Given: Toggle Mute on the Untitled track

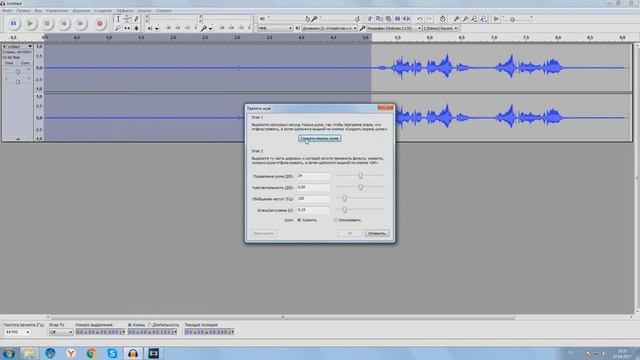Looking at the screenshot, I should pyautogui.click(x=9, y=63).
